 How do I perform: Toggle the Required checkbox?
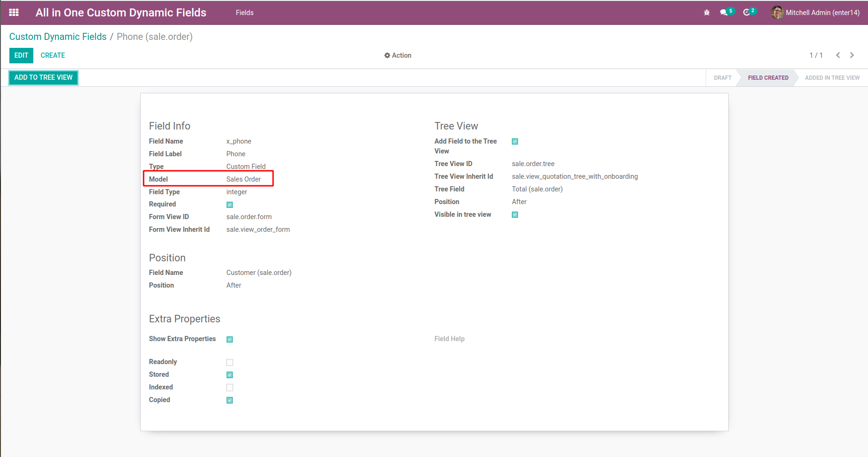pyautogui.click(x=229, y=205)
